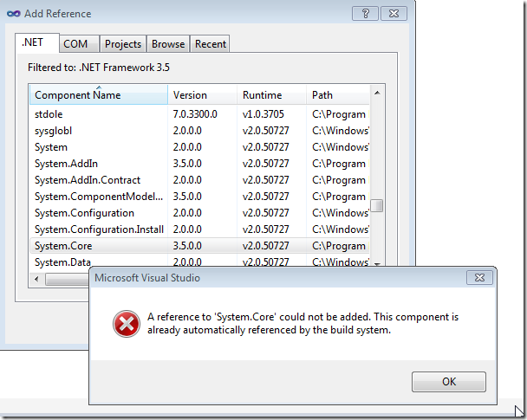This screenshot has width=527, height=420.
Task: Open the Recent tab
Action: coord(211,44)
